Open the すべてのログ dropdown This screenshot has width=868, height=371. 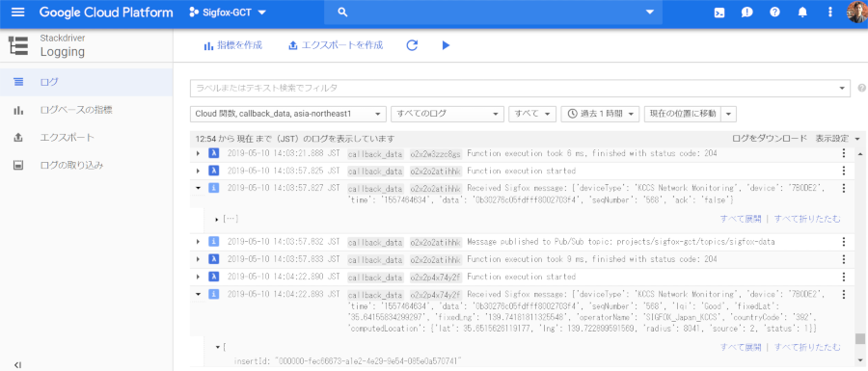(x=448, y=114)
